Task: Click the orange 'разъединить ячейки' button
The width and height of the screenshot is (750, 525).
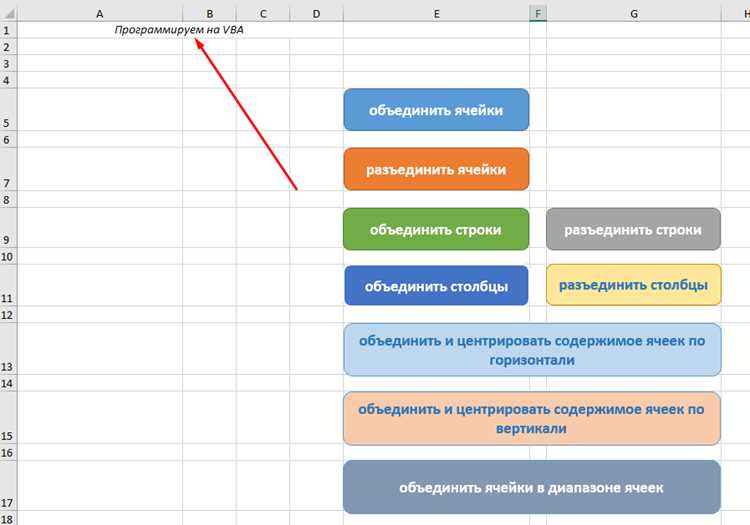Action: [x=436, y=169]
